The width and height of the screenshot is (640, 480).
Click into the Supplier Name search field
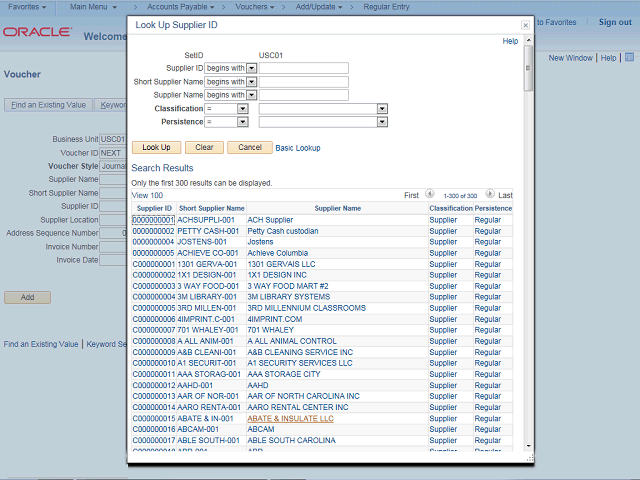tap(303, 95)
